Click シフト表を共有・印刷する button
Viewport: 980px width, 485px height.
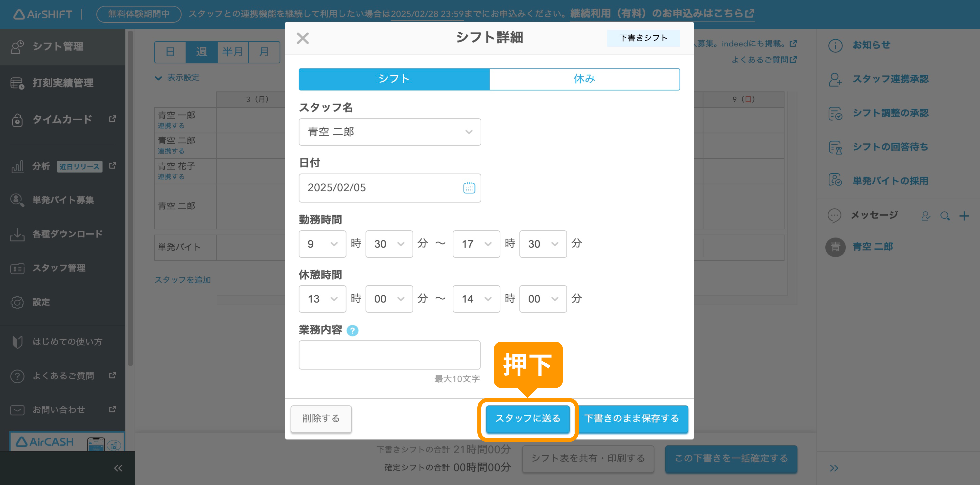tap(588, 459)
